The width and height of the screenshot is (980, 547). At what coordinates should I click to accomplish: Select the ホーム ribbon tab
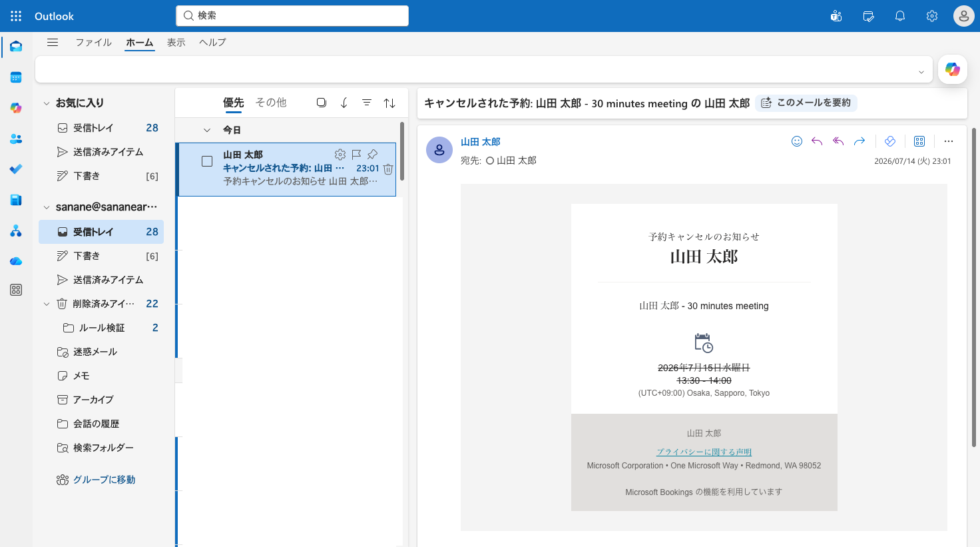point(140,42)
